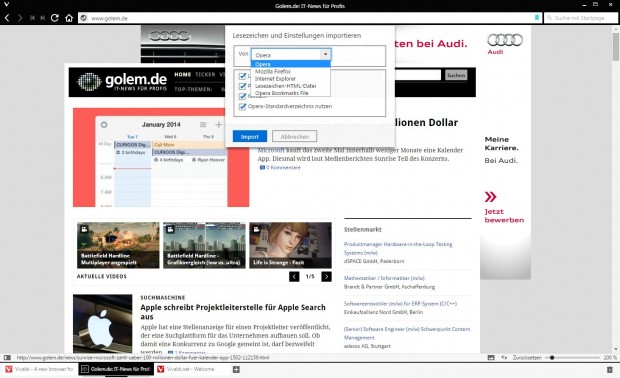Select Lesezeichen-HTML-Datei import option
The height and width of the screenshot is (378, 620).
click(291, 86)
